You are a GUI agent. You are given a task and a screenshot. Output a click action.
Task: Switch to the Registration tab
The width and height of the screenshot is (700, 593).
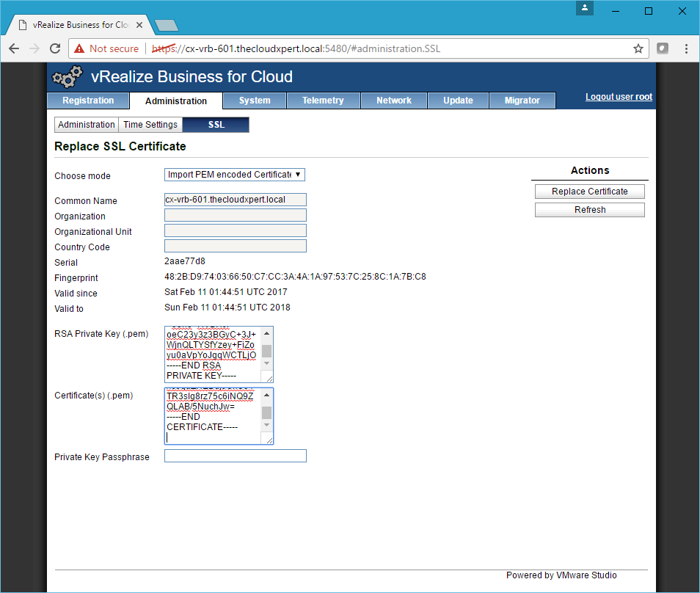click(x=88, y=101)
